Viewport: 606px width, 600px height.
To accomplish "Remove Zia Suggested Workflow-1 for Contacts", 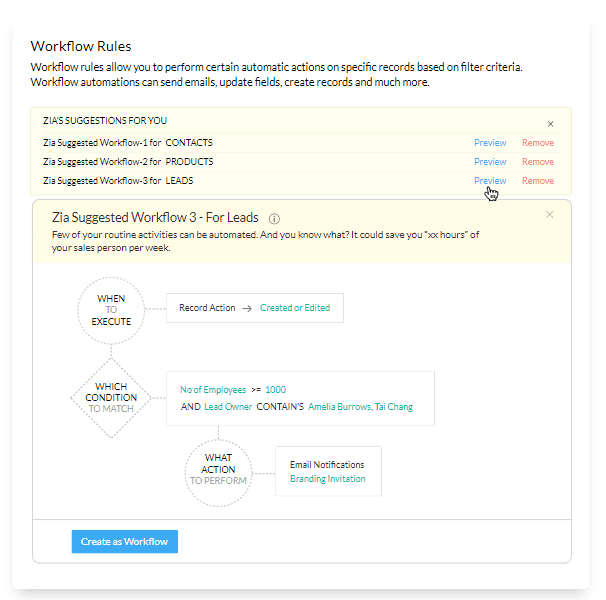I will pos(538,143).
